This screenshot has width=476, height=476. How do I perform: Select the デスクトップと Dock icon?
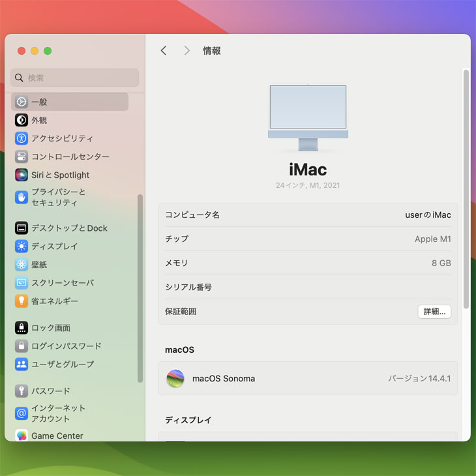coord(22,228)
